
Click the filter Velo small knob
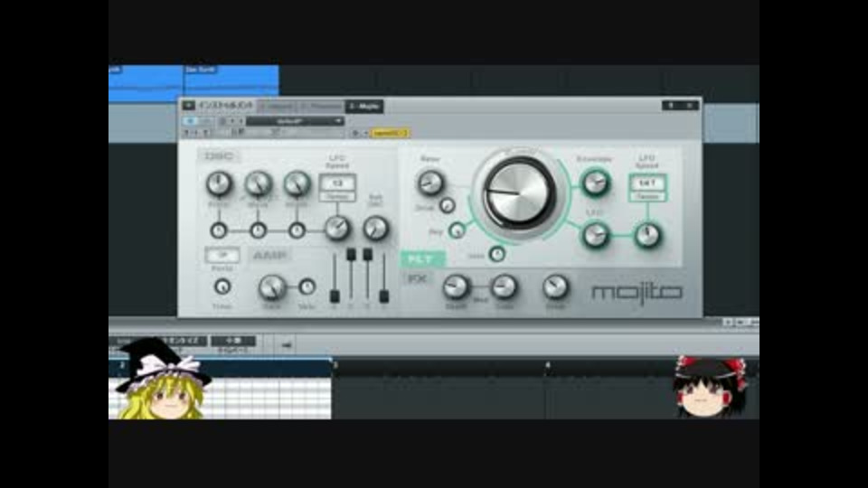(x=497, y=254)
